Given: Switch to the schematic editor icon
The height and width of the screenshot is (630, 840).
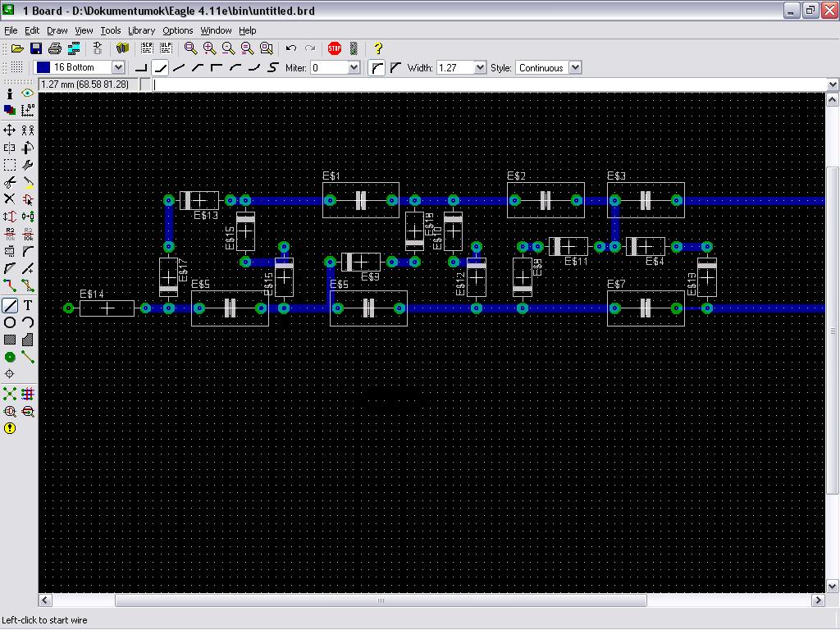Looking at the screenshot, I should (x=98, y=48).
